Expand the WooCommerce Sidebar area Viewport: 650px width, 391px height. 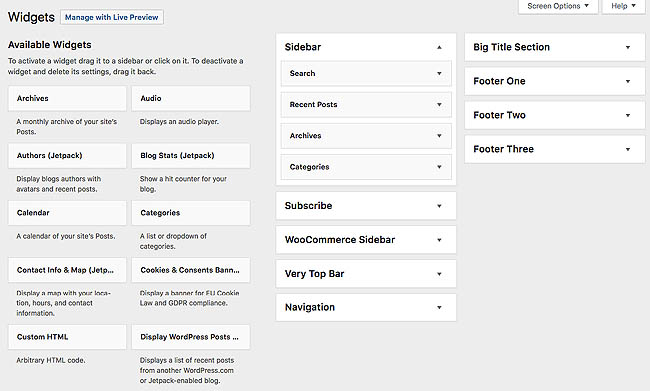[x=366, y=240]
